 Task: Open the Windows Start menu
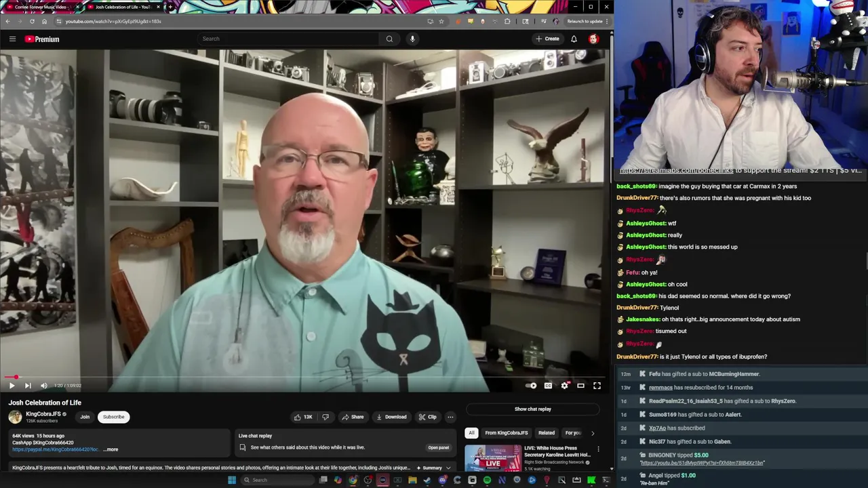[x=232, y=480]
